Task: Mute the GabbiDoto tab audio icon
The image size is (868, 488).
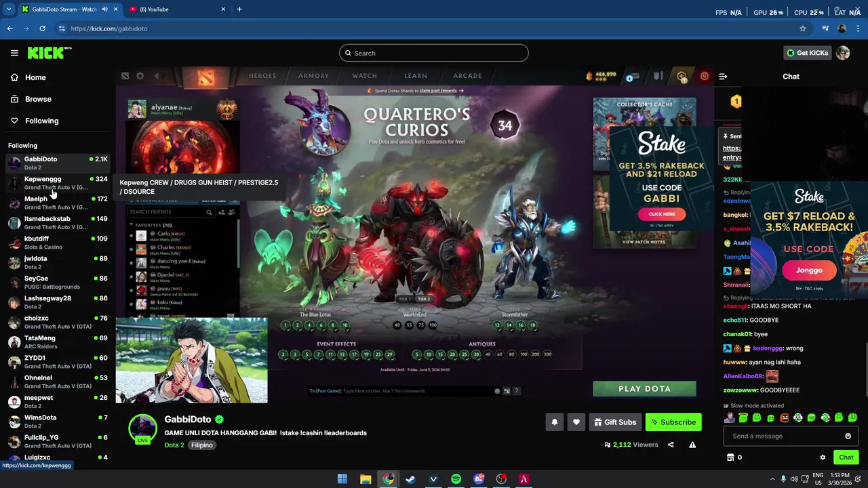Action: (x=104, y=9)
